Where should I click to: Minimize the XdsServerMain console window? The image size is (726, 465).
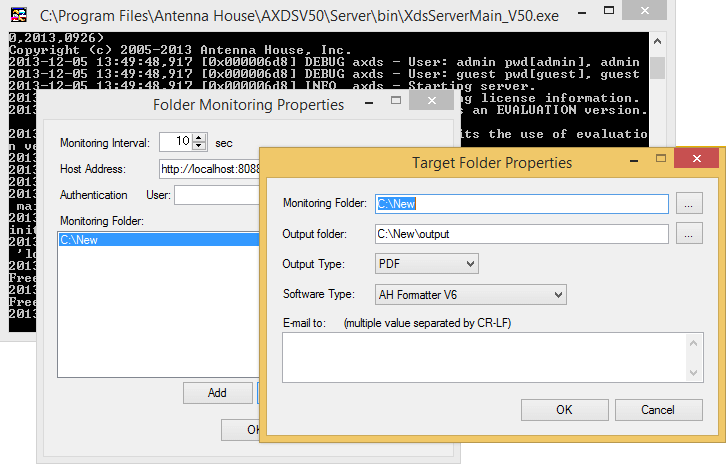point(582,13)
